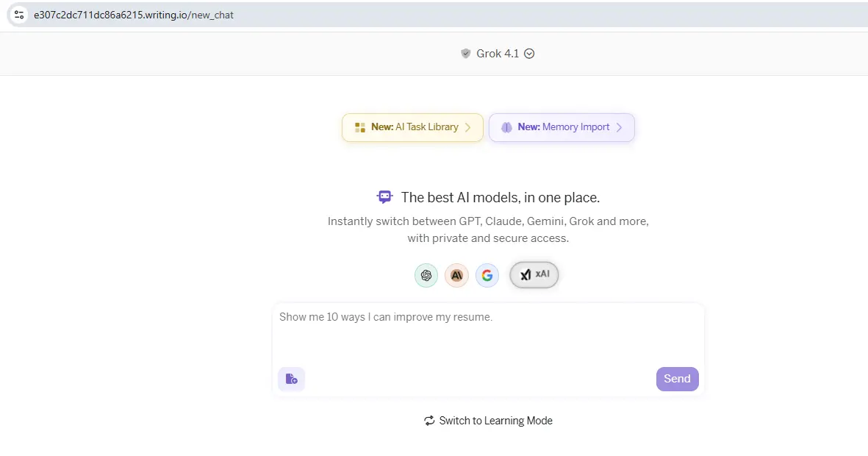Click the shield icon beside Grok 4.1
Screen dimensions: 868x456
[x=465, y=54]
